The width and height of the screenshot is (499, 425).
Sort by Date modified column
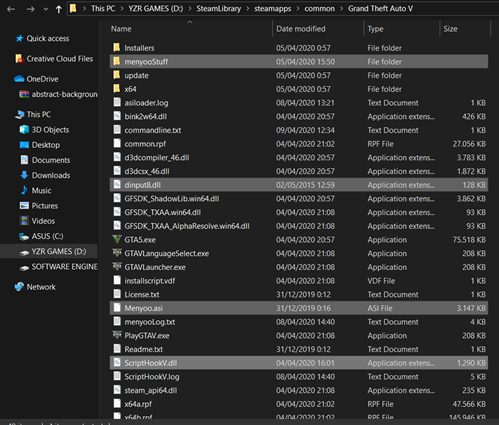(x=301, y=29)
